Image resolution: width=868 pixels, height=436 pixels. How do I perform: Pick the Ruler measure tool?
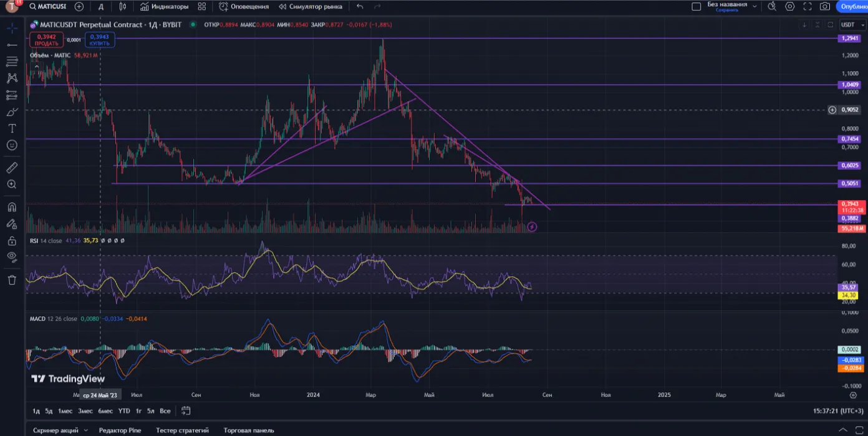point(12,168)
